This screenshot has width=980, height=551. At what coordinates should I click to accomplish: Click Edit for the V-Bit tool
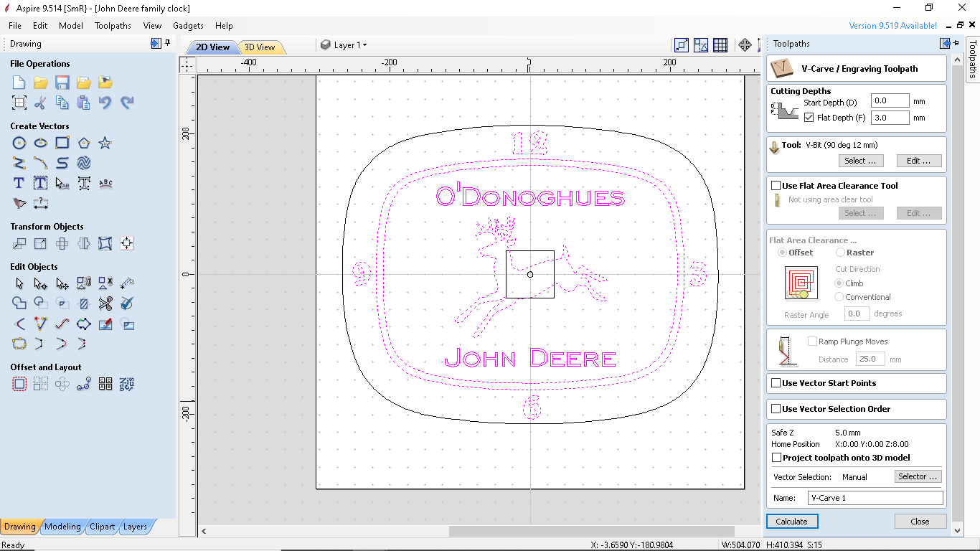919,161
